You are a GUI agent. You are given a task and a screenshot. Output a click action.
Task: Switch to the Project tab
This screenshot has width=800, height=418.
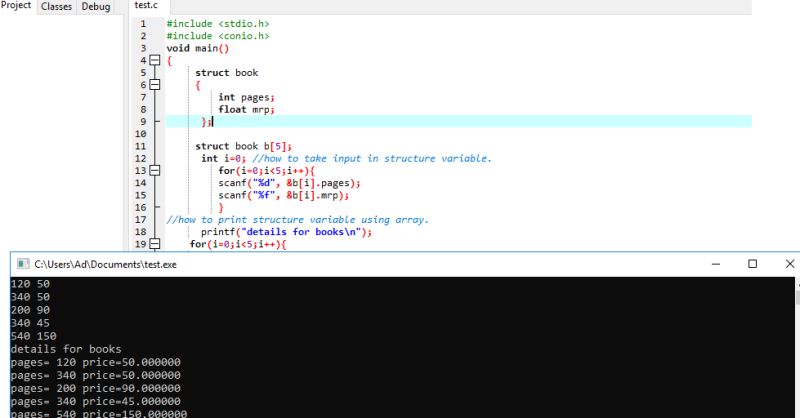16,6
